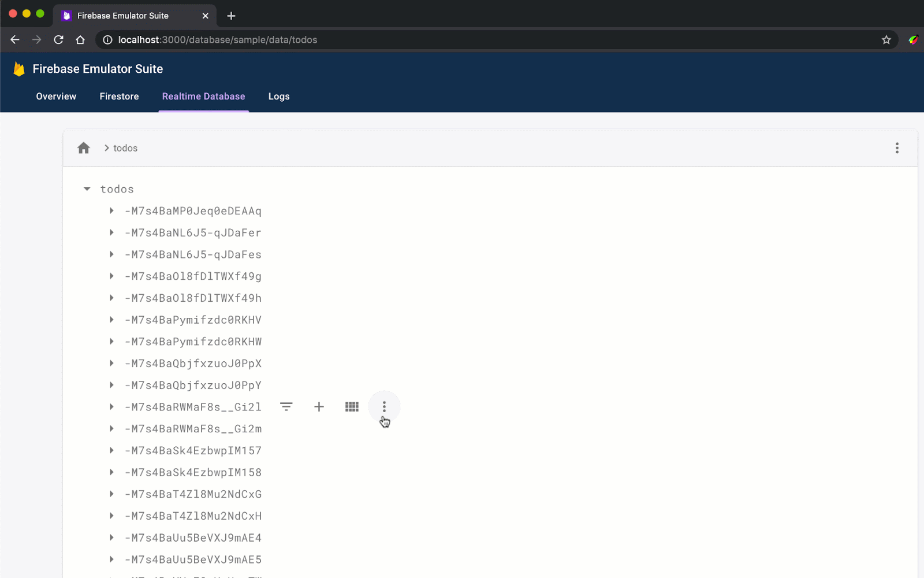Open the Logs tab
Viewport: 924px width, 578px height.
(279, 97)
